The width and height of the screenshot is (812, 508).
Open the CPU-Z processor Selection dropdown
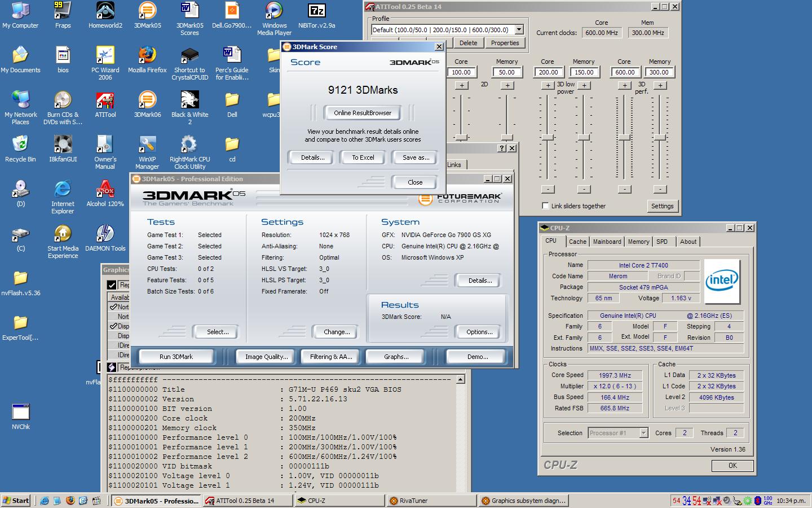coord(643,433)
